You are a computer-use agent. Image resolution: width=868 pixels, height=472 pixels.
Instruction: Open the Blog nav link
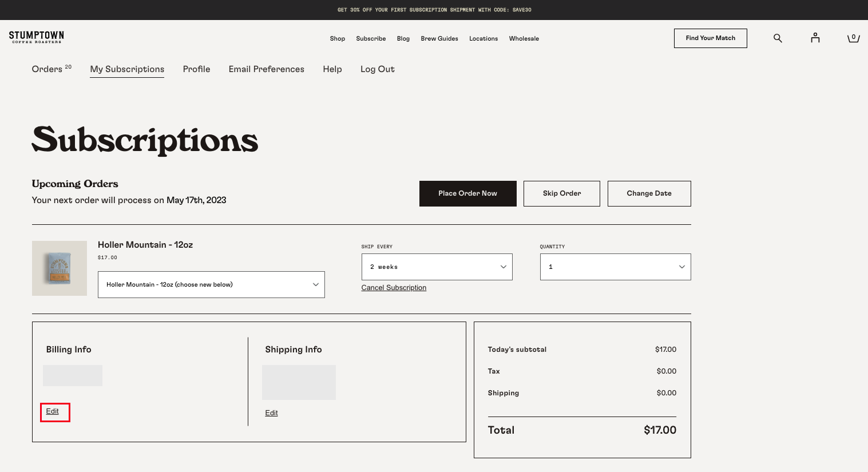[x=403, y=39]
